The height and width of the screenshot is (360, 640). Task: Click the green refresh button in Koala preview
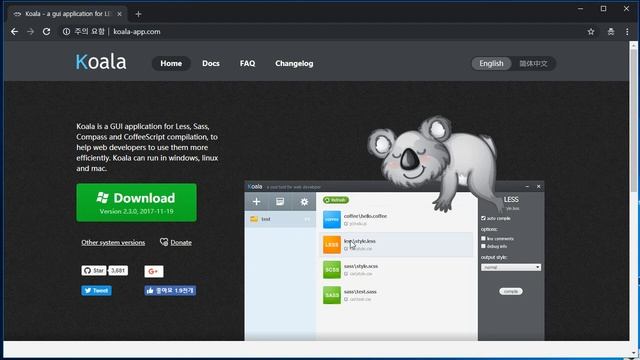point(336,200)
